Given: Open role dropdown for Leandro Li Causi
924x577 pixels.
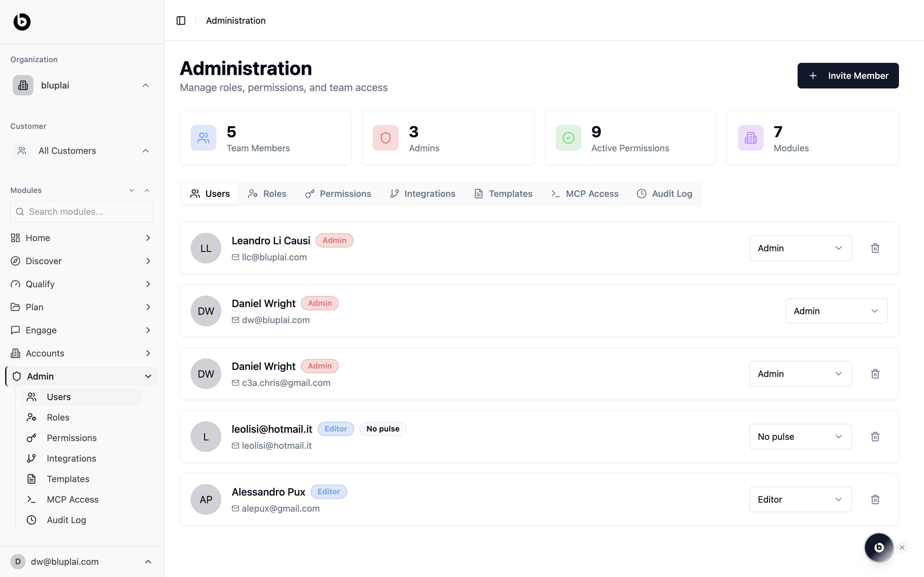Looking at the screenshot, I should pos(800,248).
